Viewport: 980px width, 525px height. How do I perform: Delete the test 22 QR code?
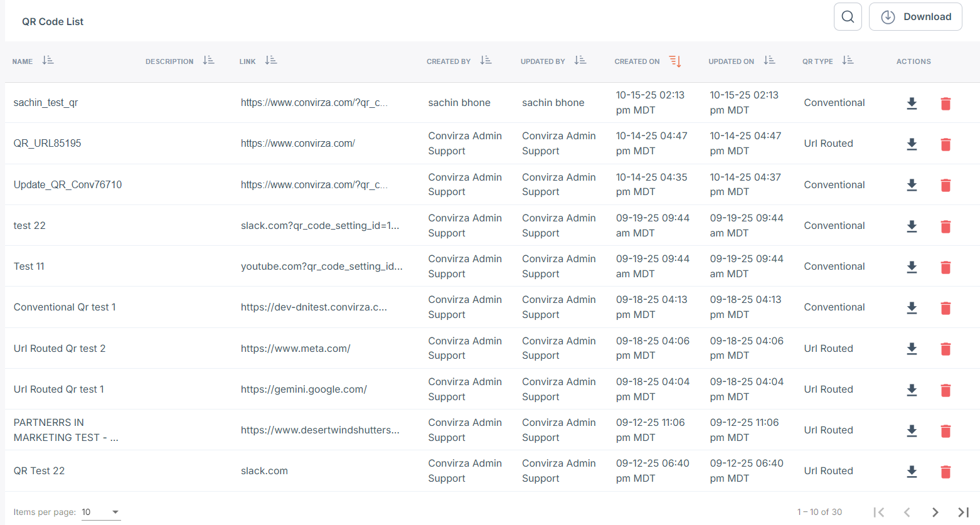click(x=945, y=226)
